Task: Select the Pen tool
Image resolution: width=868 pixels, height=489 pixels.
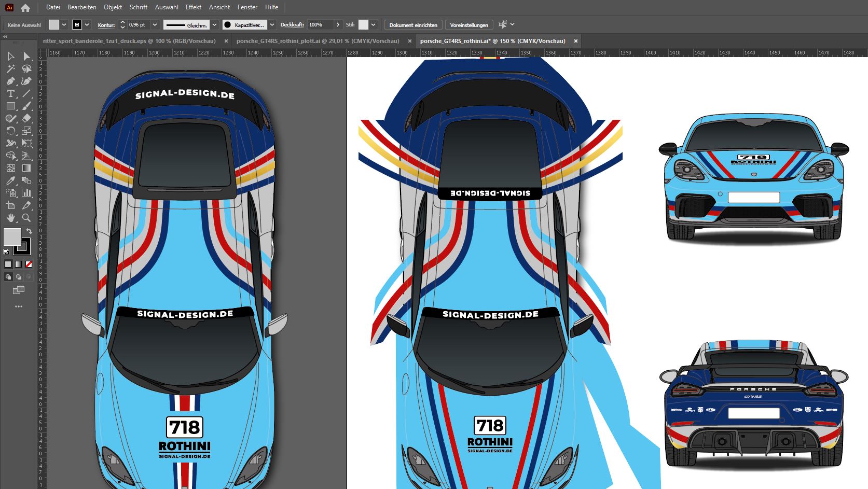Action: click(11, 81)
